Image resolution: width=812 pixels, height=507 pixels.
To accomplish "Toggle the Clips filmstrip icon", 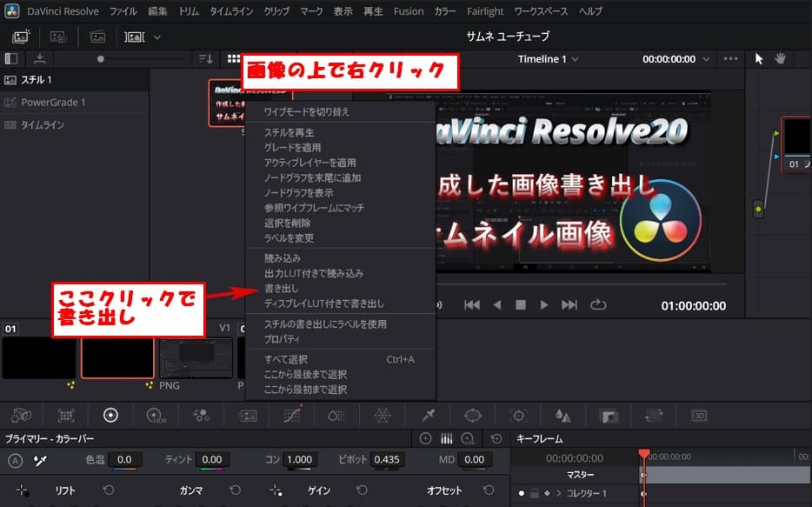I will pyautogui.click(x=135, y=37).
